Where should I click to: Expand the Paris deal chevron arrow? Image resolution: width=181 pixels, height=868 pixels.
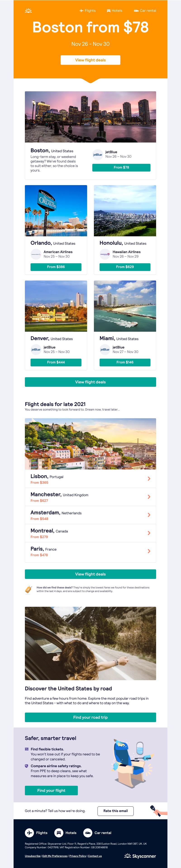click(x=149, y=551)
